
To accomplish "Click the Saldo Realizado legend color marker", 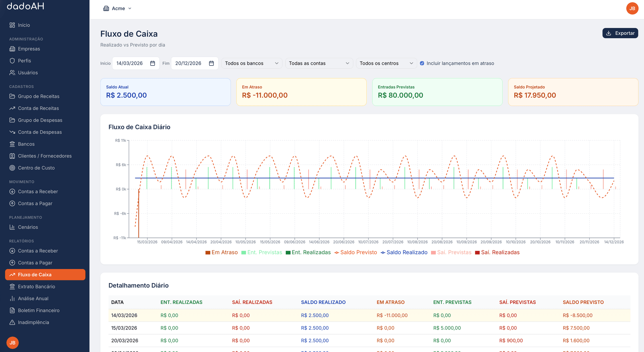I will pos(383,253).
